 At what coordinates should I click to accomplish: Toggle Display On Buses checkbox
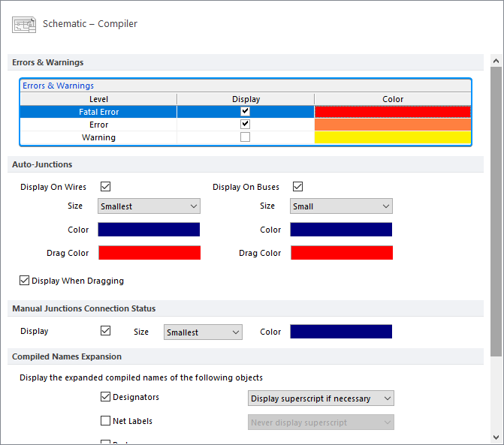(x=297, y=187)
